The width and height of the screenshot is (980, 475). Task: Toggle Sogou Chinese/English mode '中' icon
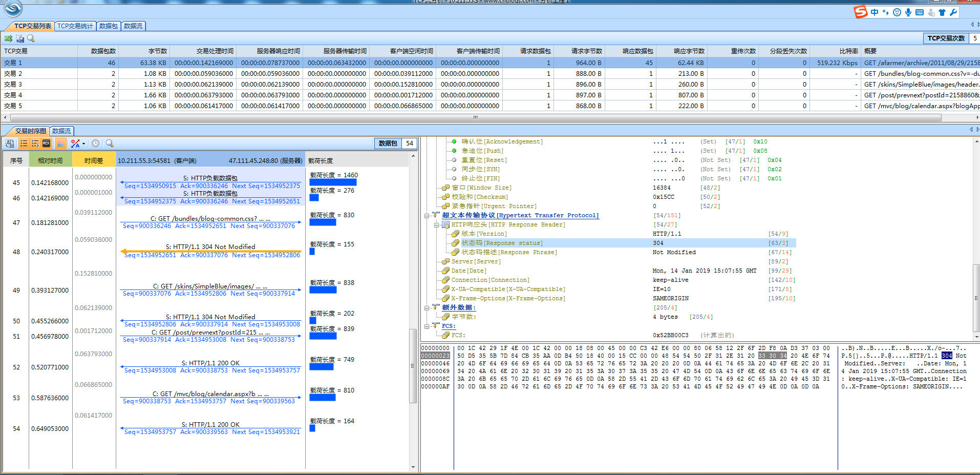[x=875, y=12]
